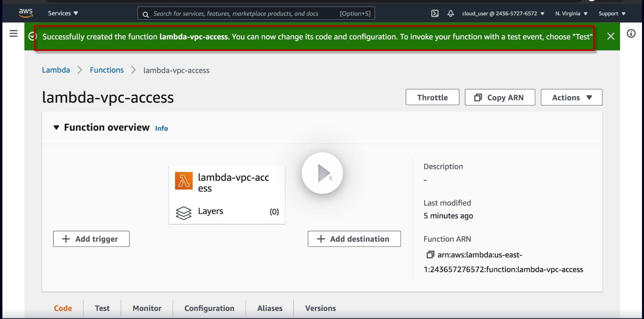Switch to the Aliases tab
The width and height of the screenshot is (644, 319).
tap(270, 308)
